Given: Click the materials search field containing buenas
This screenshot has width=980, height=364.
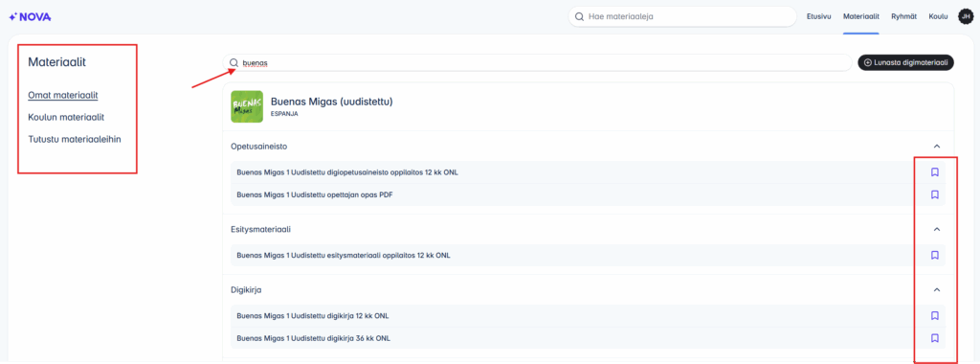Looking at the screenshot, I should coord(538,62).
